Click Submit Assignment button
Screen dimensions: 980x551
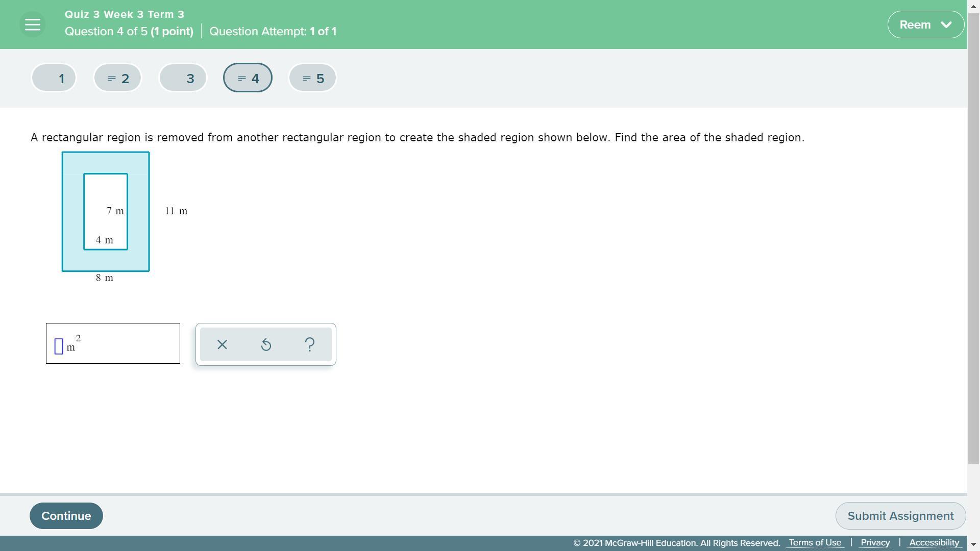tap(900, 516)
